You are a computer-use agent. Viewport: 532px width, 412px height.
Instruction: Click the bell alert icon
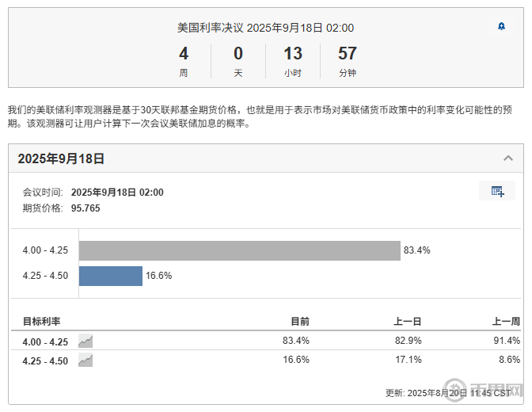click(x=501, y=27)
